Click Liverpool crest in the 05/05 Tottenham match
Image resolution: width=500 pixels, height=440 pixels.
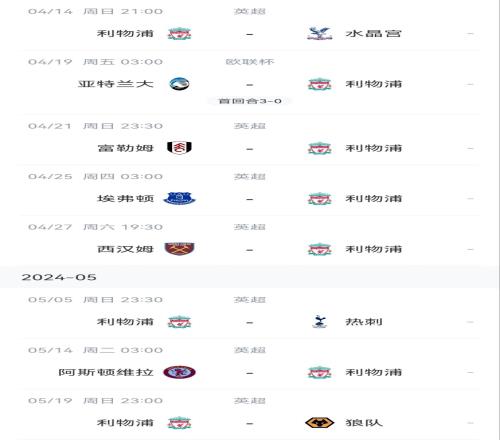pyautogui.click(x=179, y=322)
